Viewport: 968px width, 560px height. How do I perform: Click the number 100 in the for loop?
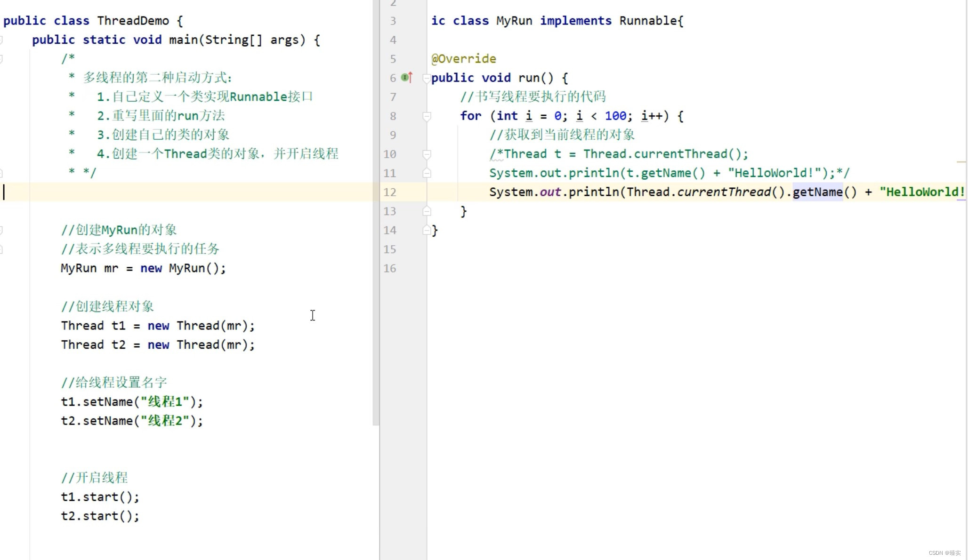point(615,116)
